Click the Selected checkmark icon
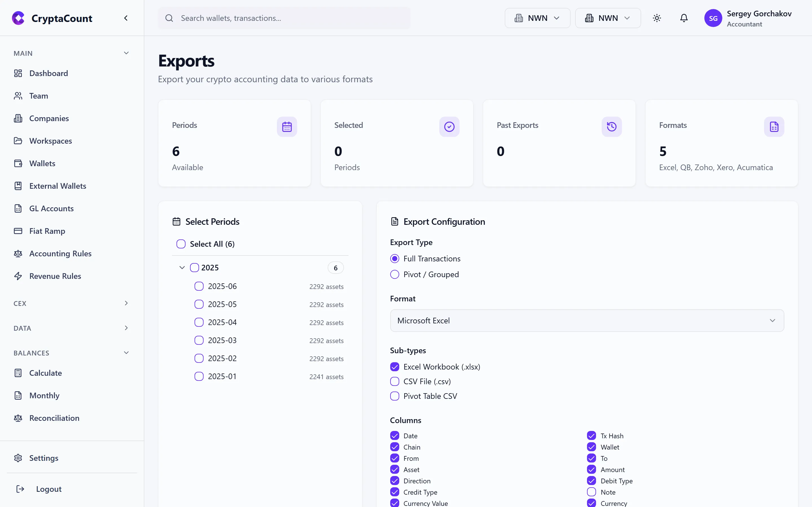The image size is (812, 507). click(x=449, y=127)
